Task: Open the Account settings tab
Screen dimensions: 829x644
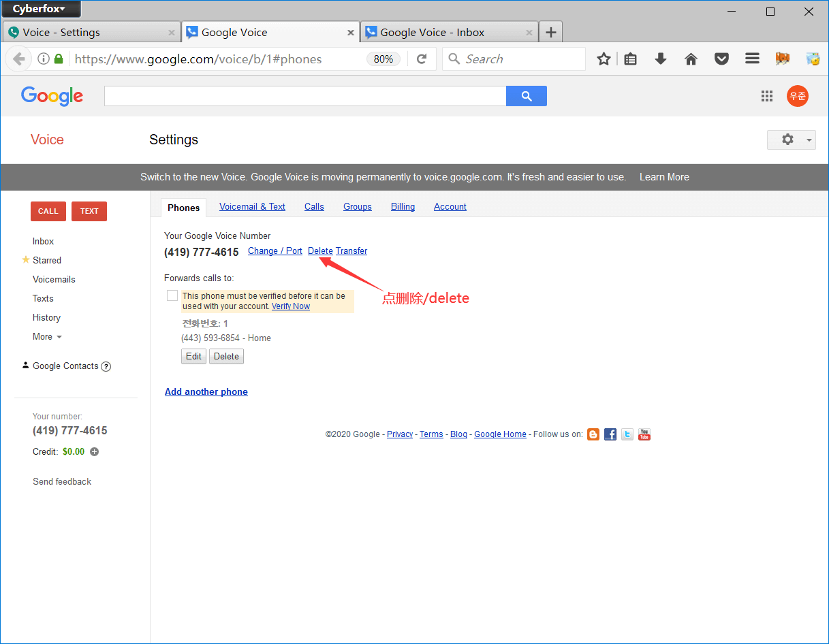Action: [x=450, y=206]
